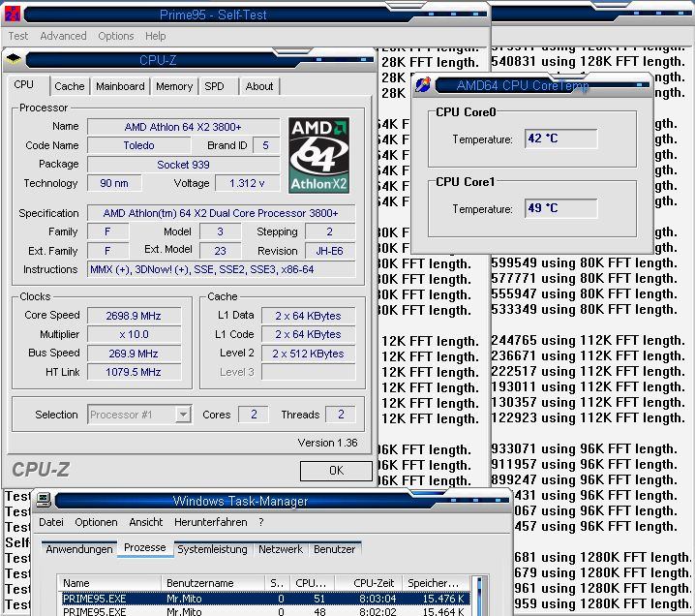
Task: Click the Bus Speed value 269.9 MHz
Action: click(134, 354)
